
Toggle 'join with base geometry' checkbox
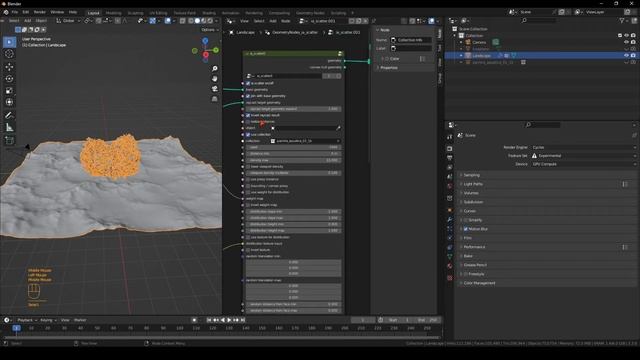click(248, 96)
